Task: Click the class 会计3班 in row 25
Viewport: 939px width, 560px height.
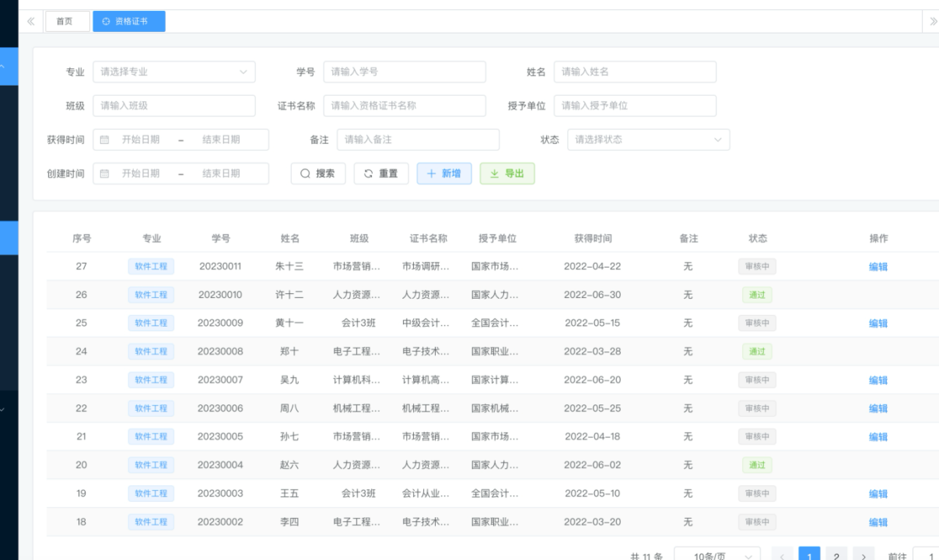Action: (x=358, y=323)
